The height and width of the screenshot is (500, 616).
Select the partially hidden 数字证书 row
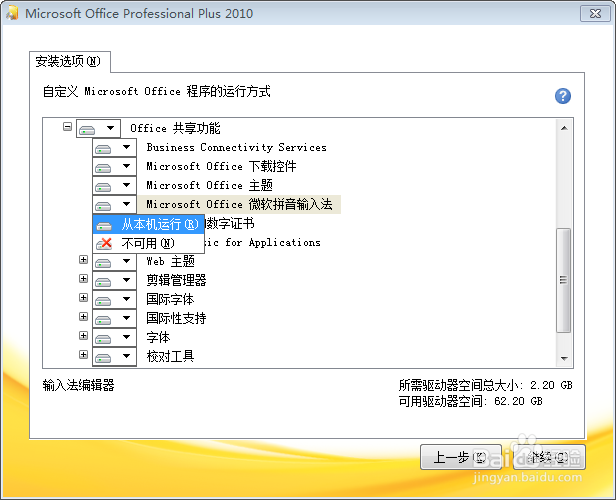230,223
